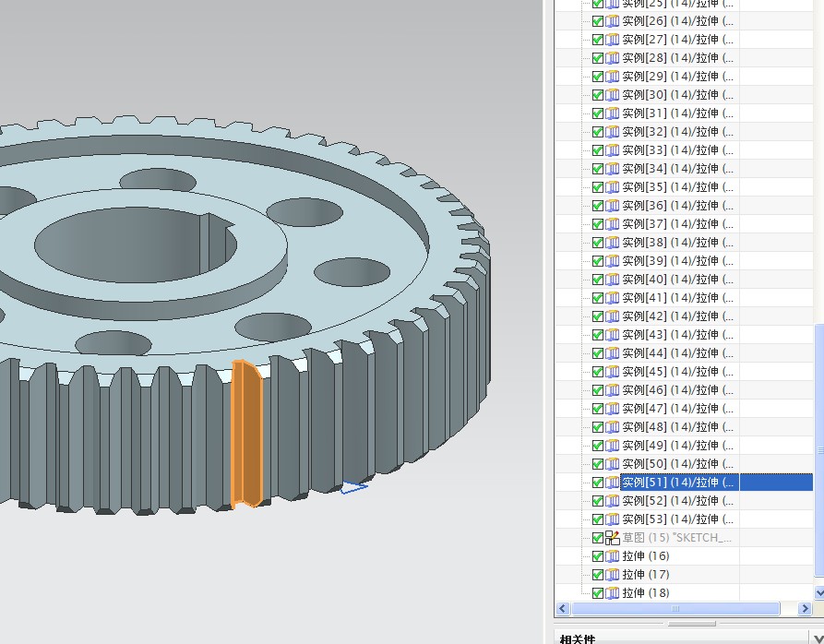Toggle checkbox for 拉伸 (16)
Image resolution: width=824 pixels, height=644 pixels.
pos(598,555)
